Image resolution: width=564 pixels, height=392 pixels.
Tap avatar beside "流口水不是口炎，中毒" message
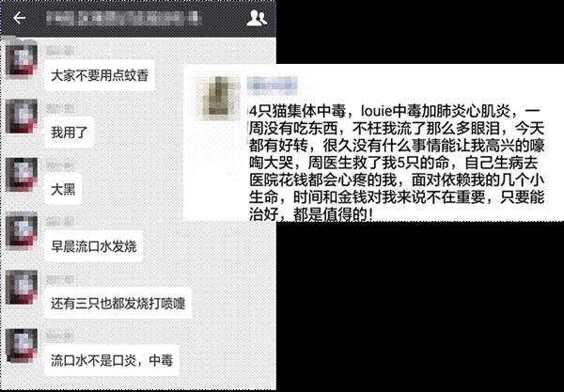22,345
